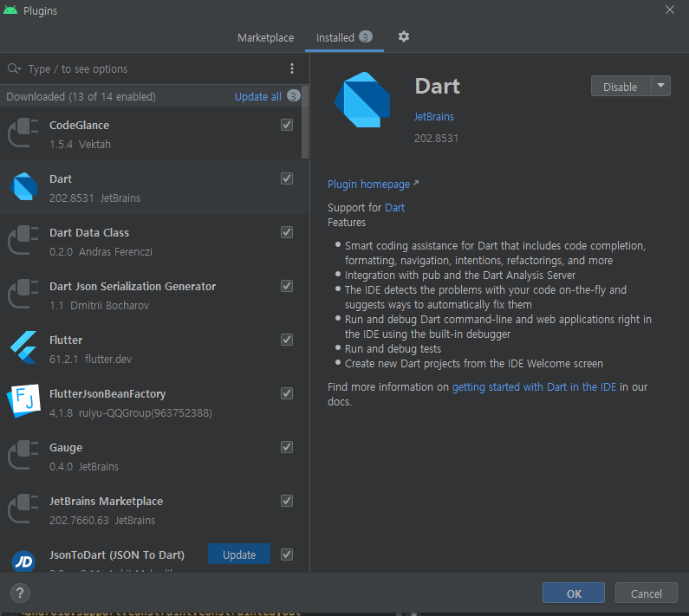Click the Dart logo in the plugin list
This screenshot has width=689, height=616.
(23, 187)
